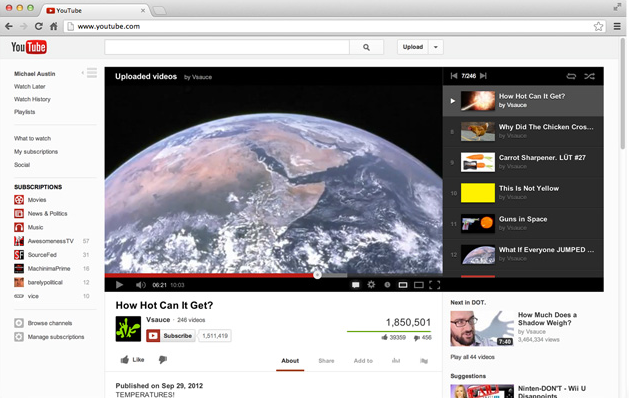Open Vsauce channel avatar
The height and width of the screenshot is (398, 629).
[x=128, y=329]
